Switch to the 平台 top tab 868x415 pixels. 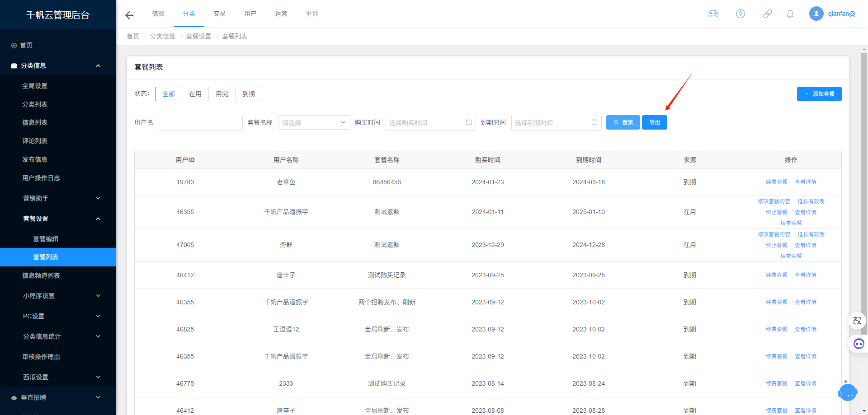(312, 14)
